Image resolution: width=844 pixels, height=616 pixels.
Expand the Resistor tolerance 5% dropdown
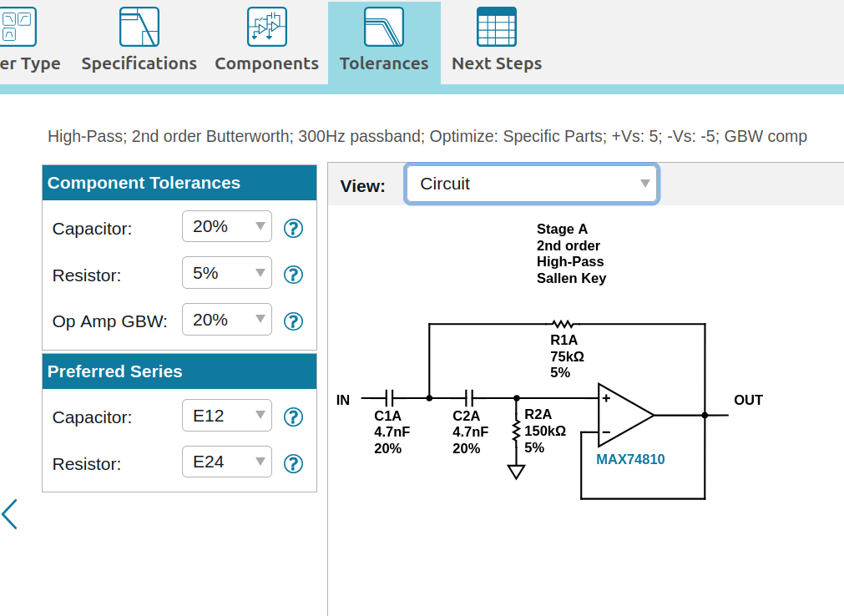coord(226,273)
